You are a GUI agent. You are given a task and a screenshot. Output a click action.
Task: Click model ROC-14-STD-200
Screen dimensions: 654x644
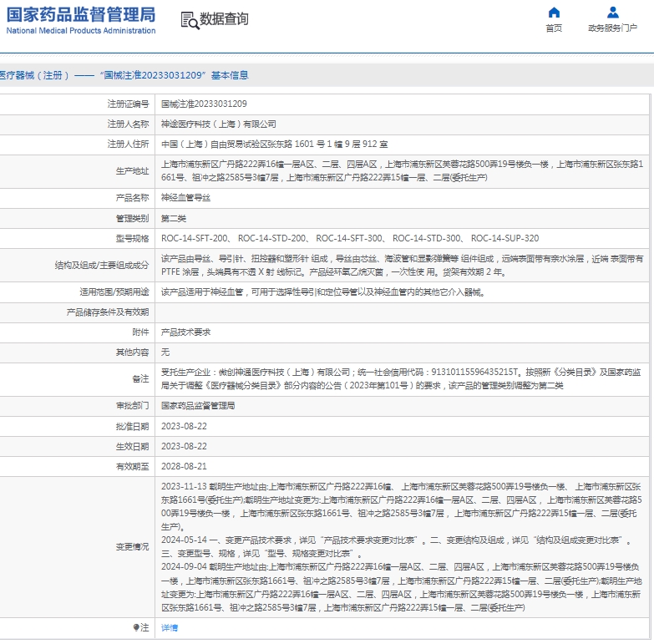pyautogui.click(x=272, y=238)
